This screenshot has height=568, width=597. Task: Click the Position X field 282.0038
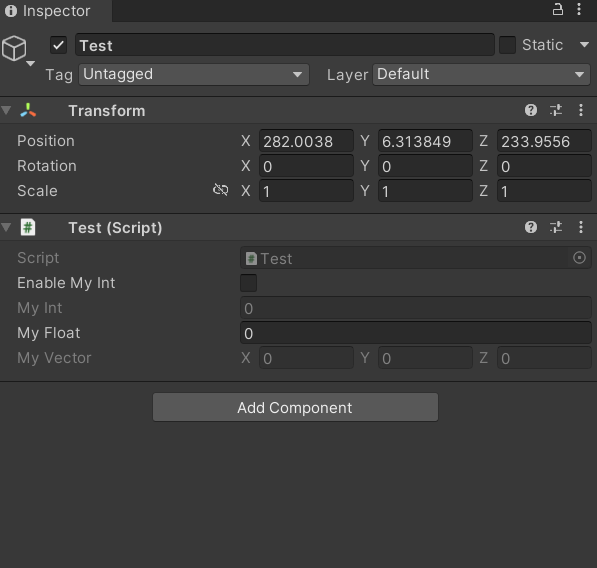click(x=306, y=141)
